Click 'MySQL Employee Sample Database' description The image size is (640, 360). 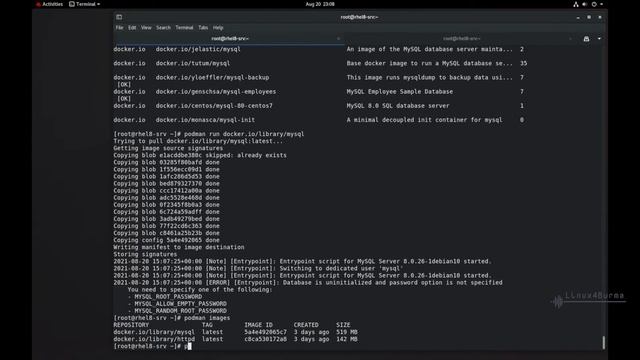[x=400, y=91]
